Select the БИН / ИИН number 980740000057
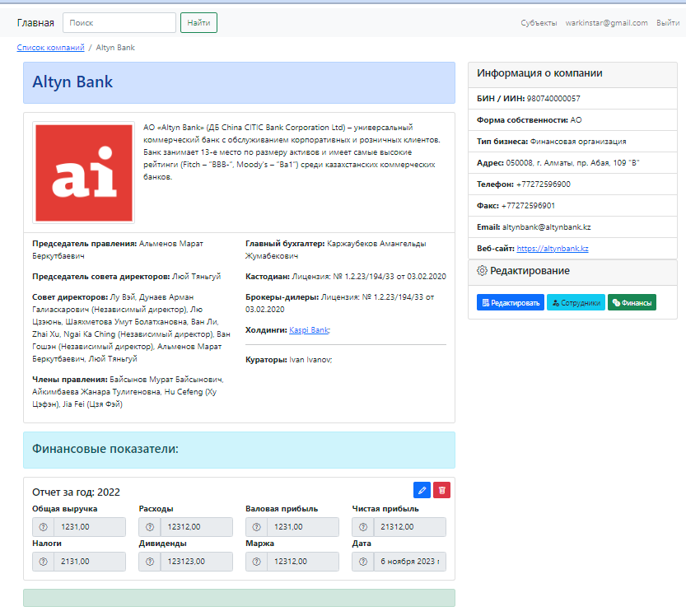 tap(553, 99)
